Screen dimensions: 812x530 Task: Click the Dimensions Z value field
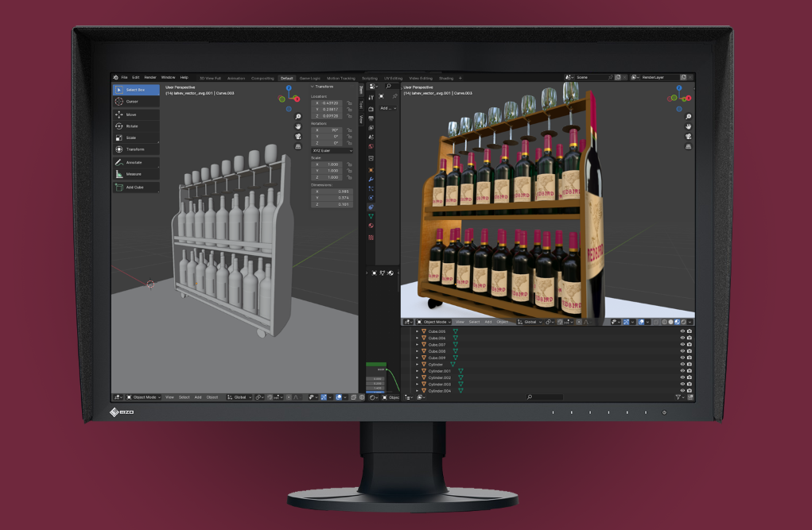tap(332, 204)
